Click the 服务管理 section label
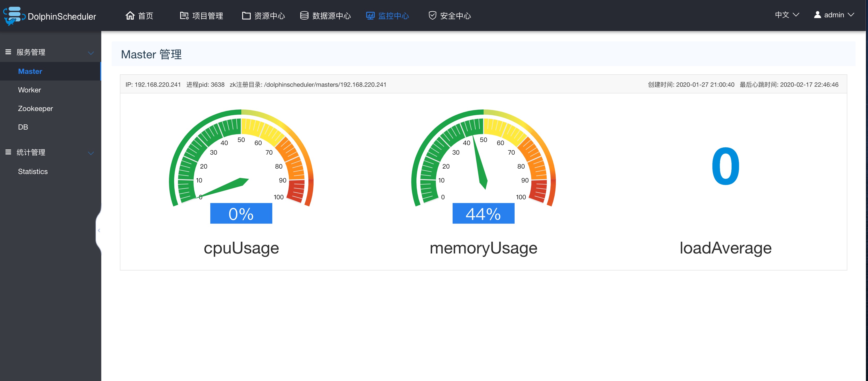Screen dimensions: 868x381 (x=31, y=52)
